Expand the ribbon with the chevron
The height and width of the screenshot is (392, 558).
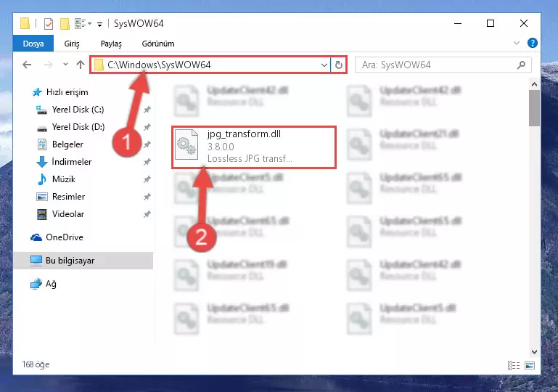517,43
